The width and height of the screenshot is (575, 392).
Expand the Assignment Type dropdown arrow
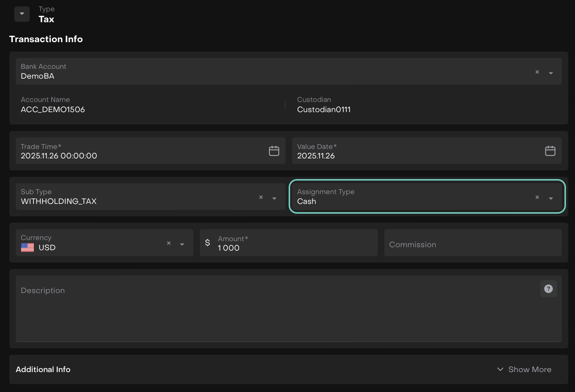pos(551,198)
